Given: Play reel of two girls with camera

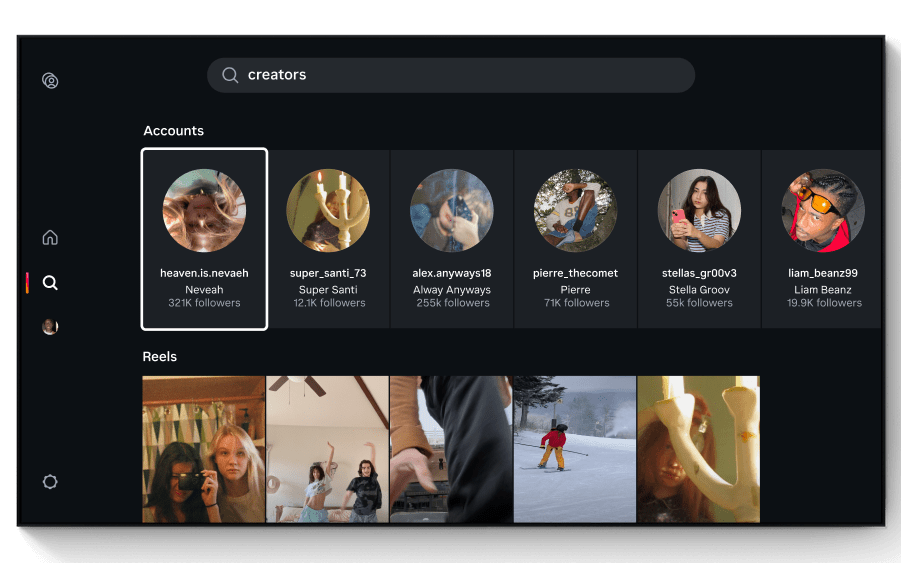Looking at the screenshot, I should 204,449.
